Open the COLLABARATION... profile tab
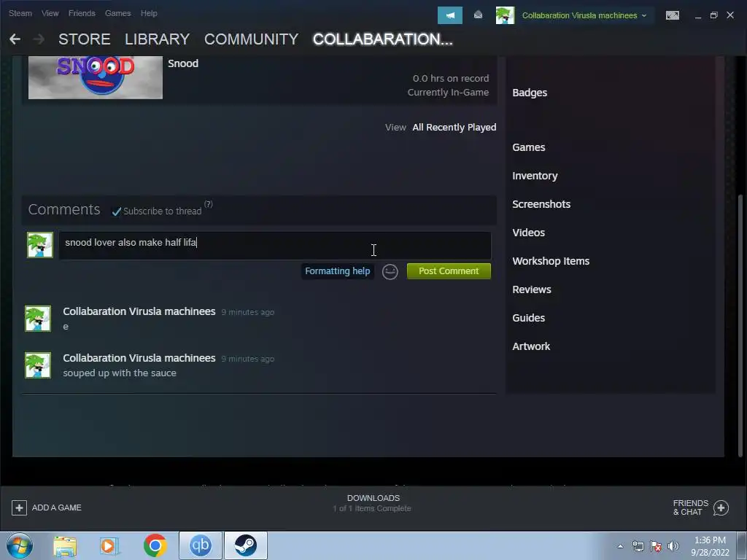The height and width of the screenshot is (560, 747). [382, 39]
